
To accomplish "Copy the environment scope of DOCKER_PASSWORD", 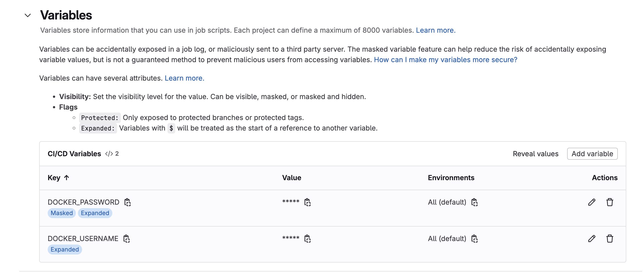I will (475, 202).
